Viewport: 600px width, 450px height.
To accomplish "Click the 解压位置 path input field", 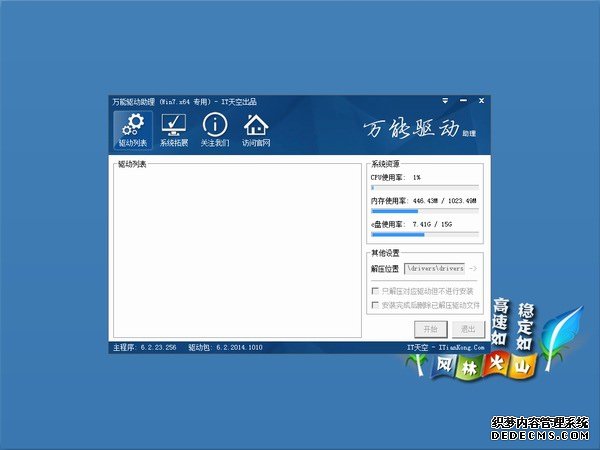I will click(x=435, y=269).
